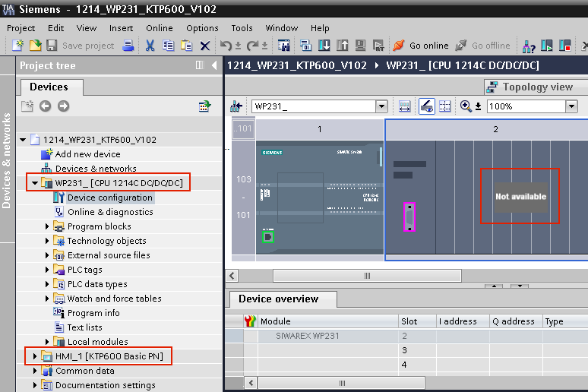Open the Edit menu
The image size is (588, 392).
(x=56, y=28)
